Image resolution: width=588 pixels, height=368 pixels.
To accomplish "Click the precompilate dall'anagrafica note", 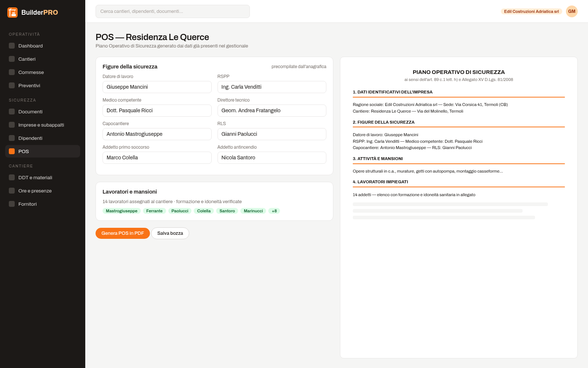I will click(299, 67).
